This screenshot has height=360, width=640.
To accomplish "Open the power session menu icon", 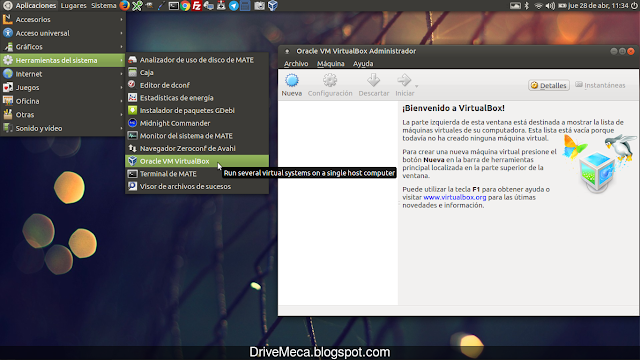I will (634, 5).
